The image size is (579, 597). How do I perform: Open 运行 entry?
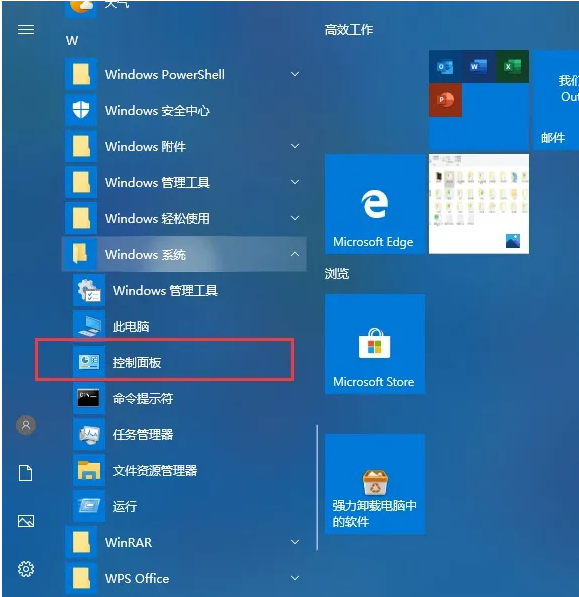[185, 506]
